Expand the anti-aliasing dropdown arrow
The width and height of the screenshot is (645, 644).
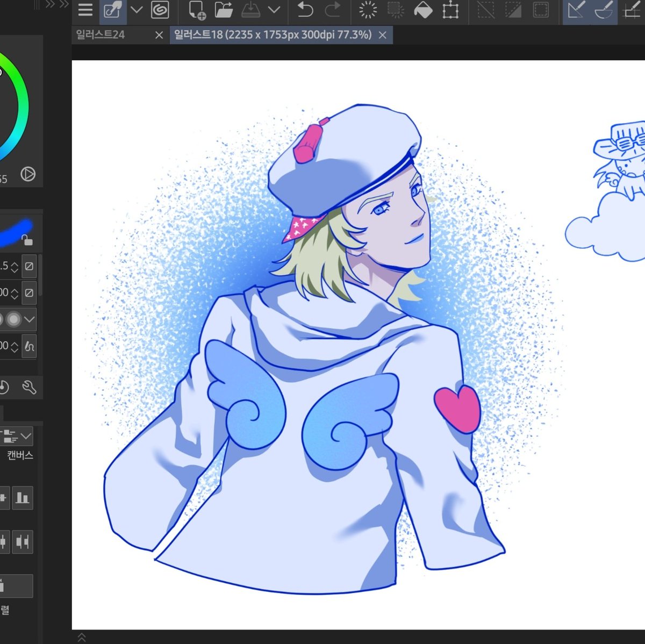point(30,319)
